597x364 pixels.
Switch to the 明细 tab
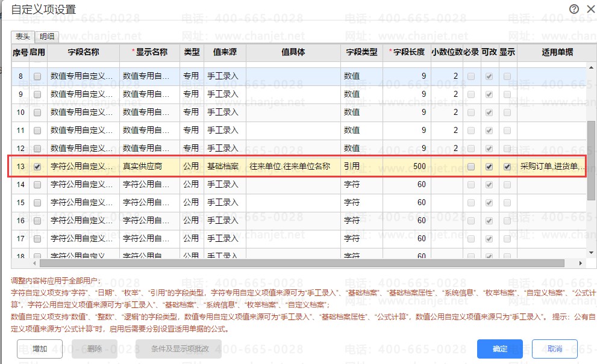pyautogui.click(x=47, y=37)
